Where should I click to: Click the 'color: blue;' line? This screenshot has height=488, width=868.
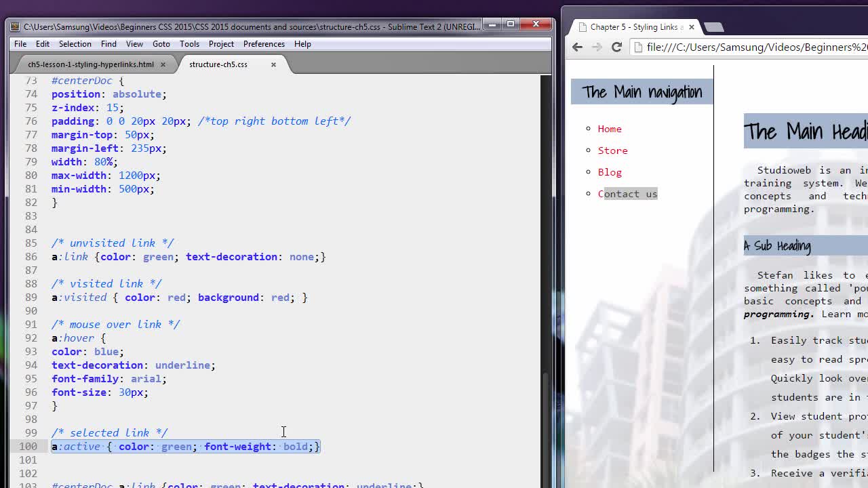pos(87,352)
